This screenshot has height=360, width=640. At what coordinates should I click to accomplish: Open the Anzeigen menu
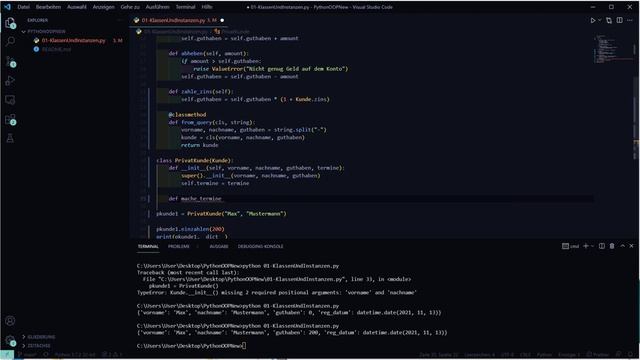click(103, 7)
